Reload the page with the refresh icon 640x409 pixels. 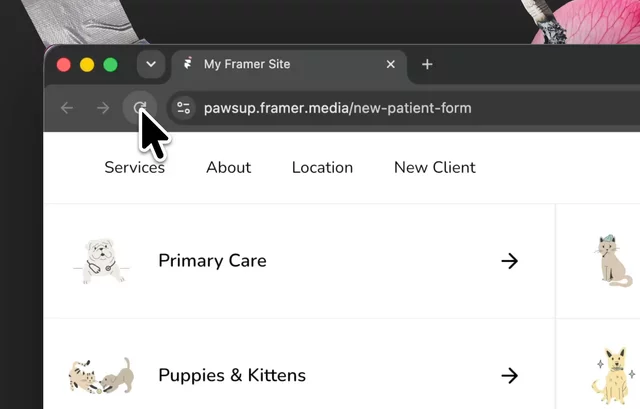(x=140, y=108)
